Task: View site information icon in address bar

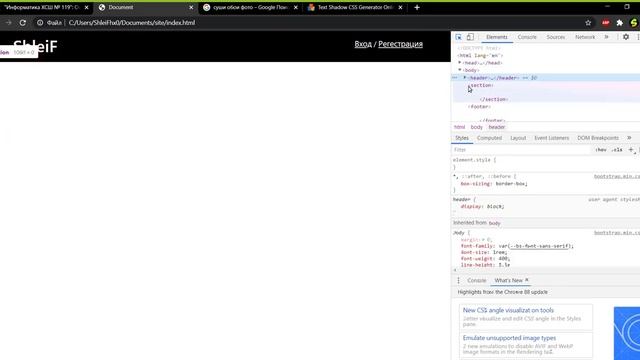Action: click(x=40, y=23)
